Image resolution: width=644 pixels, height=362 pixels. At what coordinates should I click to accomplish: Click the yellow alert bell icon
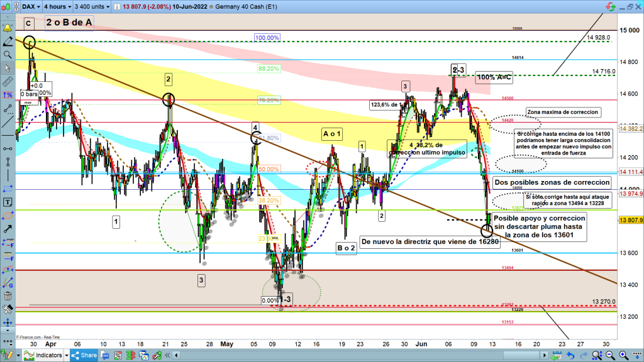[8, 29]
